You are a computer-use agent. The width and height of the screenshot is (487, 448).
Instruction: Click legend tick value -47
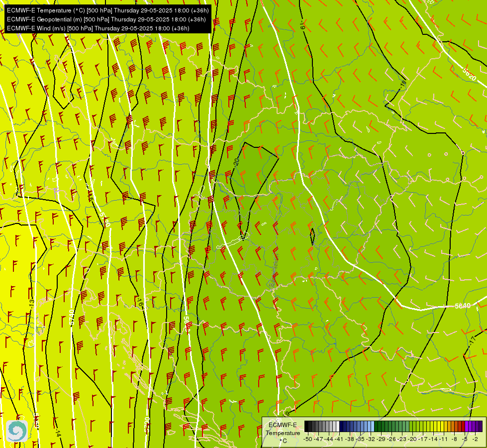click(318, 439)
